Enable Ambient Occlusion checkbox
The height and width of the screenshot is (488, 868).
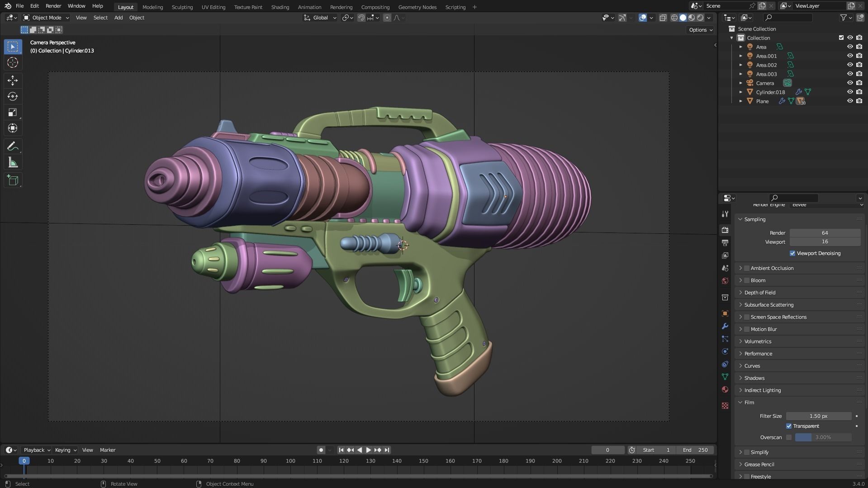747,268
